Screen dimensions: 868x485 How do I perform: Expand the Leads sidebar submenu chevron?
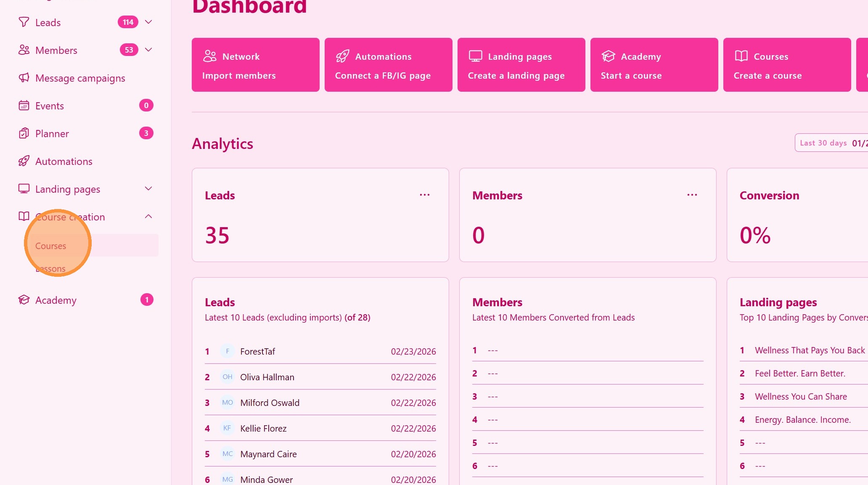[148, 22]
